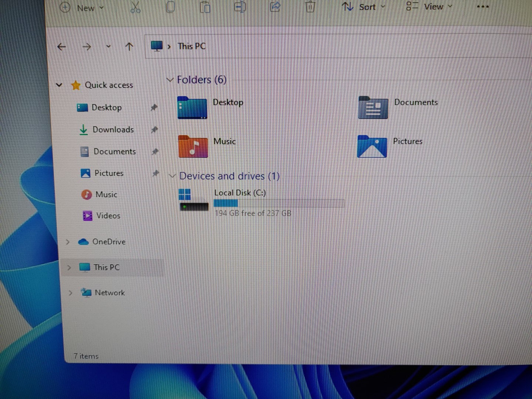Click the This PC monitor icon in address bar

[x=157, y=46]
